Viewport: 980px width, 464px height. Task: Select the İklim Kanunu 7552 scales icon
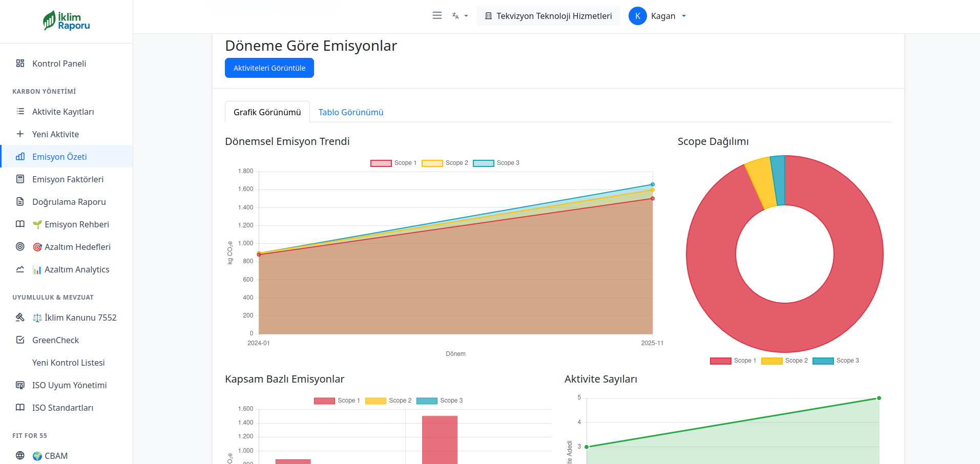point(37,317)
